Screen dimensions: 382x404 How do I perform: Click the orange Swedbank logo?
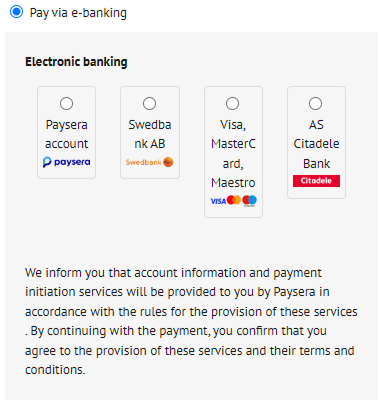point(149,162)
